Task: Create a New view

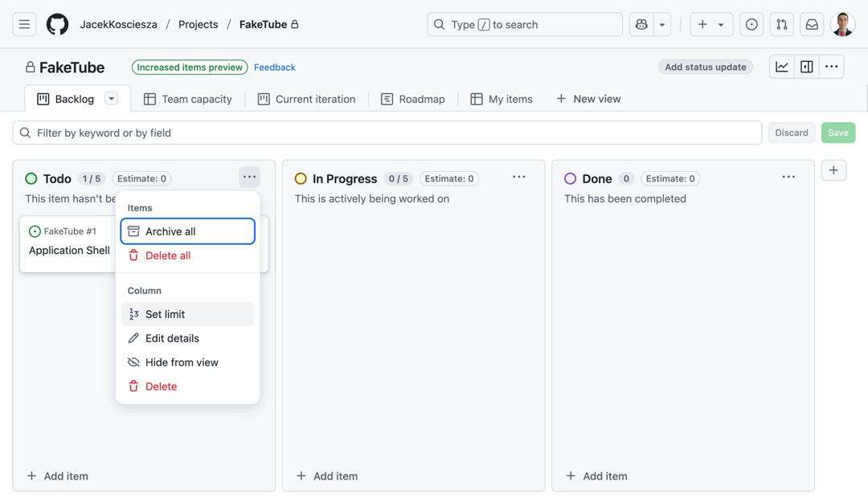Action: pos(588,99)
